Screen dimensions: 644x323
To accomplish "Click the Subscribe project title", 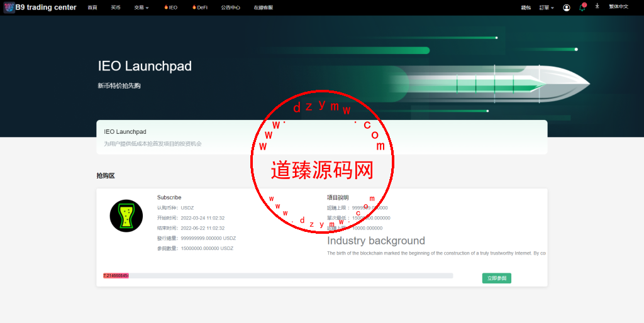I will point(169,197).
